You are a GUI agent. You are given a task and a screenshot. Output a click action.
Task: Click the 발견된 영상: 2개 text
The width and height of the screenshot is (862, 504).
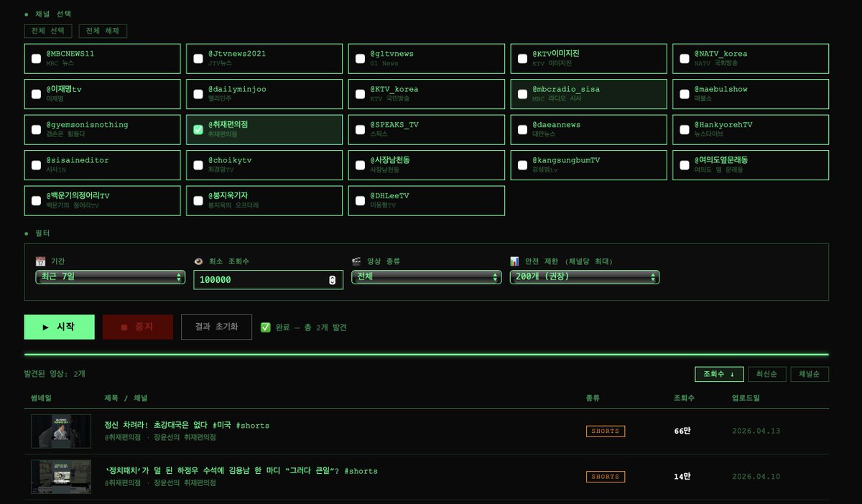tap(55, 374)
